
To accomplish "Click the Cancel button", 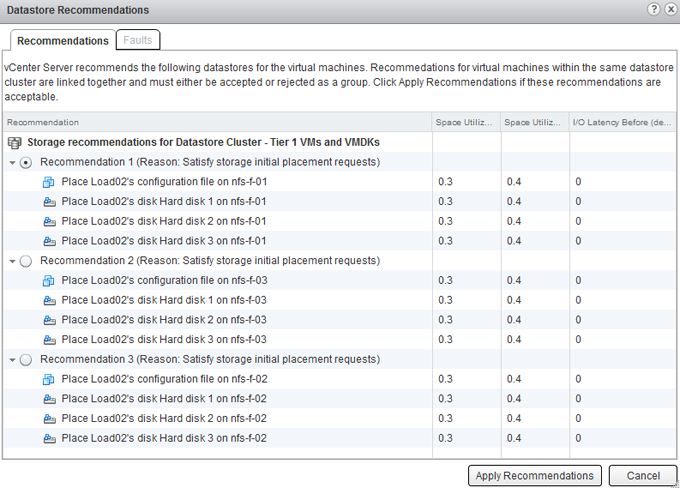I will pyautogui.click(x=635, y=475).
